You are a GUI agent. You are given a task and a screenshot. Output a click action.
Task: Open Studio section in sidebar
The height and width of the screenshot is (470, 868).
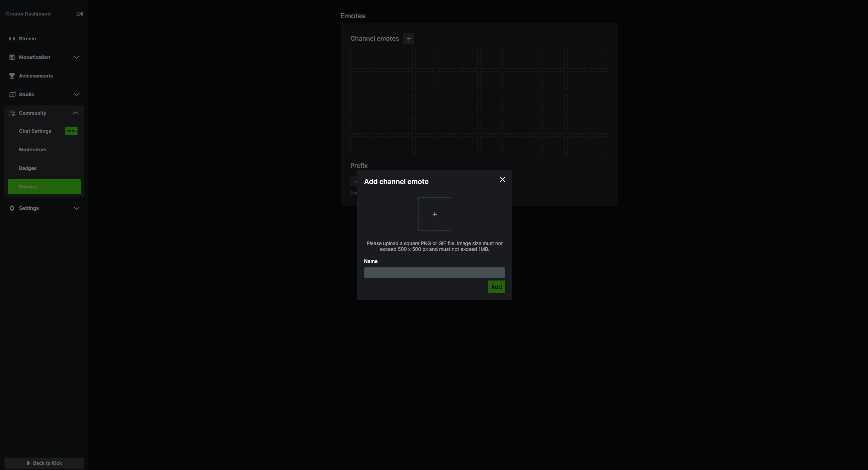(x=44, y=94)
